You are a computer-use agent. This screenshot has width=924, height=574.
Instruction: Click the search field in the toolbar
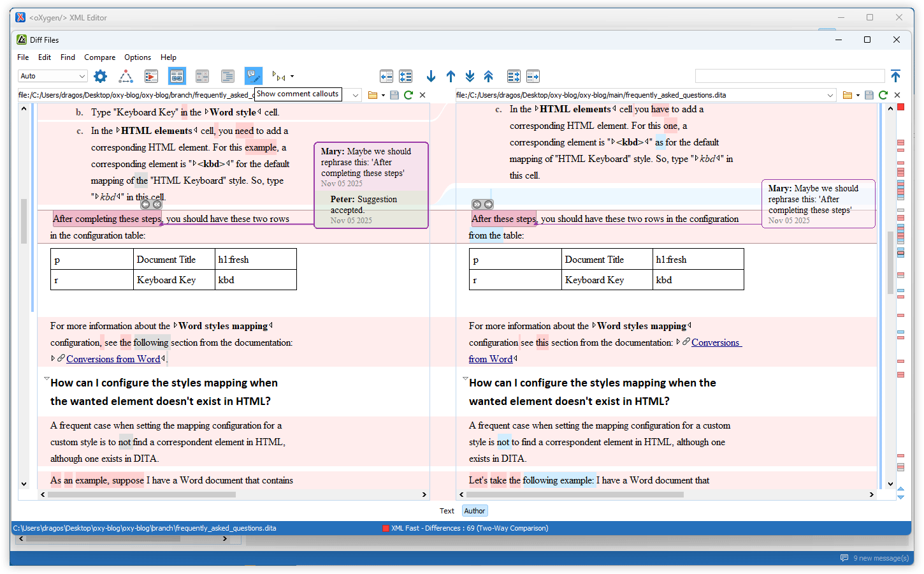click(x=789, y=77)
